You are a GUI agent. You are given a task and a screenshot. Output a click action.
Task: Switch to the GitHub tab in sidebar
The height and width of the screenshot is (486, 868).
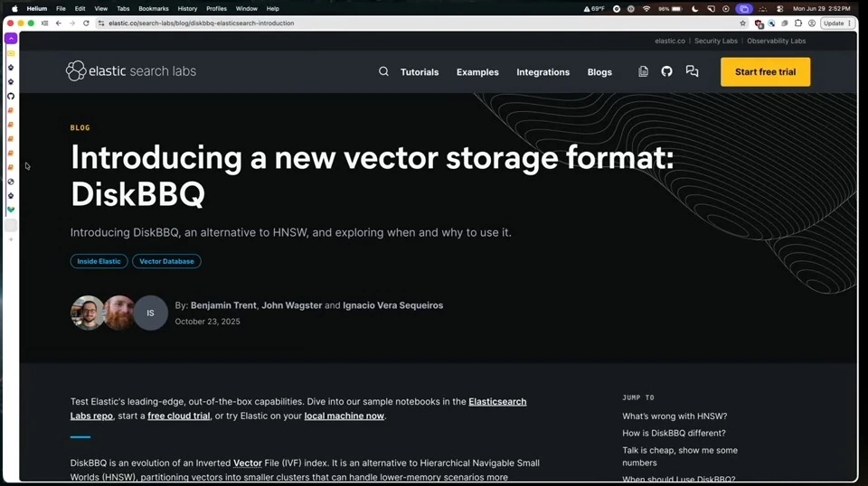click(11, 96)
